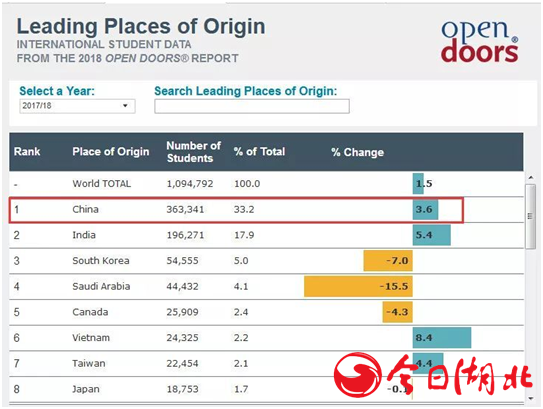543x409 pixels.
Task: Click Canada's -4.3 change bar
Action: [x=398, y=312]
